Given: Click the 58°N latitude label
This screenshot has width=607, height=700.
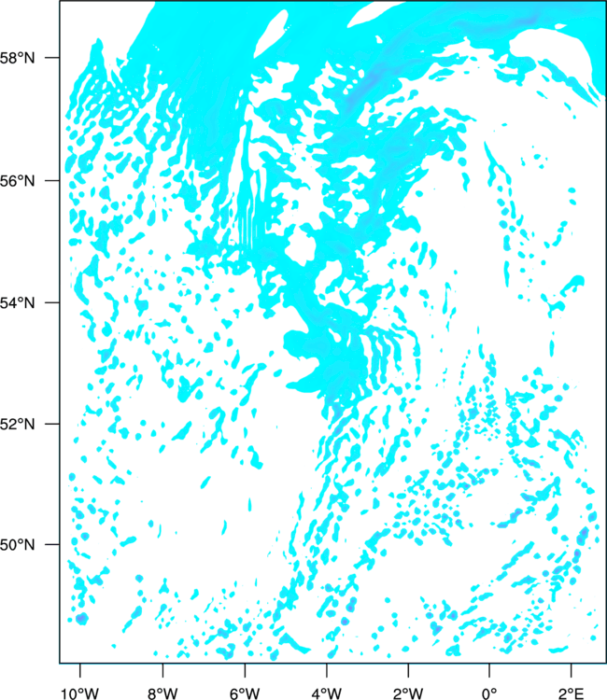Looking at the screenshot, I should (17, 58).
